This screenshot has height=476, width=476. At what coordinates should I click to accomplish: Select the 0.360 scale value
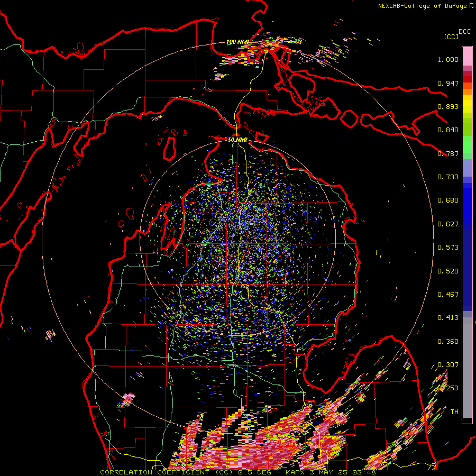pos(448,342)
